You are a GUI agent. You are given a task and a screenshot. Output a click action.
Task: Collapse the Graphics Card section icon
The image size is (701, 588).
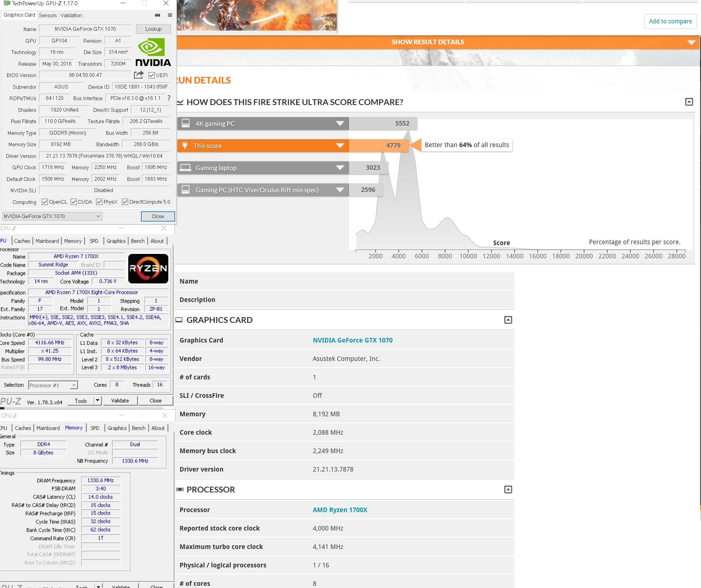click(x=508, y=320)
